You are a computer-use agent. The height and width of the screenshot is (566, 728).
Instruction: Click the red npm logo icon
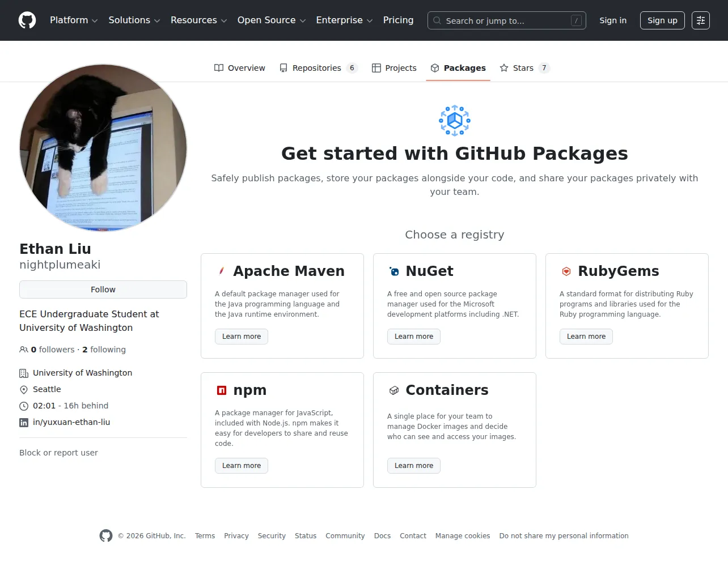[222, 390]
